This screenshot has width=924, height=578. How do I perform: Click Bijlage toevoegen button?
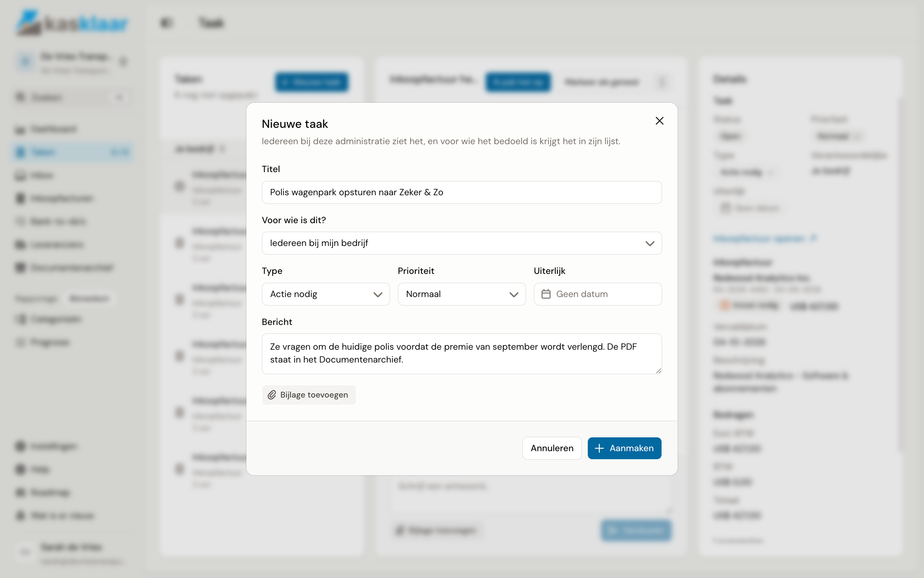point(309,395)
